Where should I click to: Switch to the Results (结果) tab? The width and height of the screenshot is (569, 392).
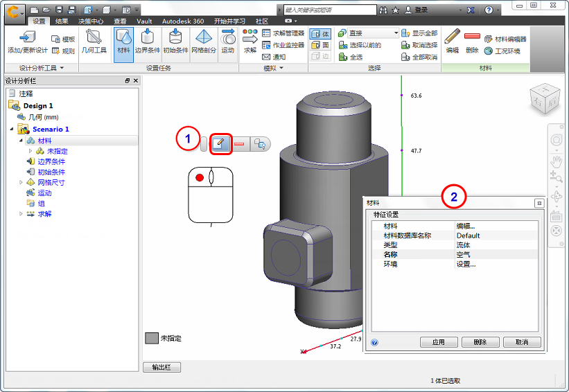point(62,21)
